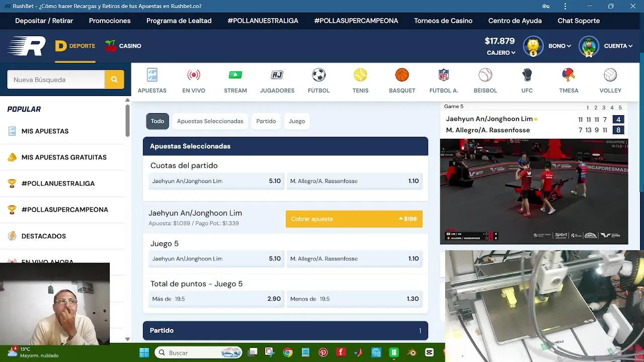The width and height of the screenshot is (644, 362).
Task: Open the weather widget 13°C
Action: (33, 352)
